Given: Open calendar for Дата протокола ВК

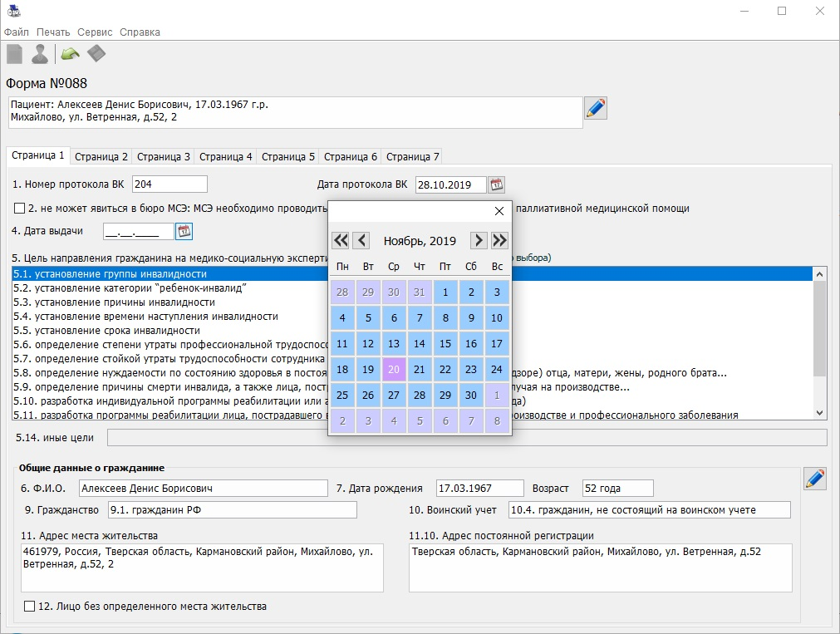Looking at the screenshot, I should [x=496, y=184].
